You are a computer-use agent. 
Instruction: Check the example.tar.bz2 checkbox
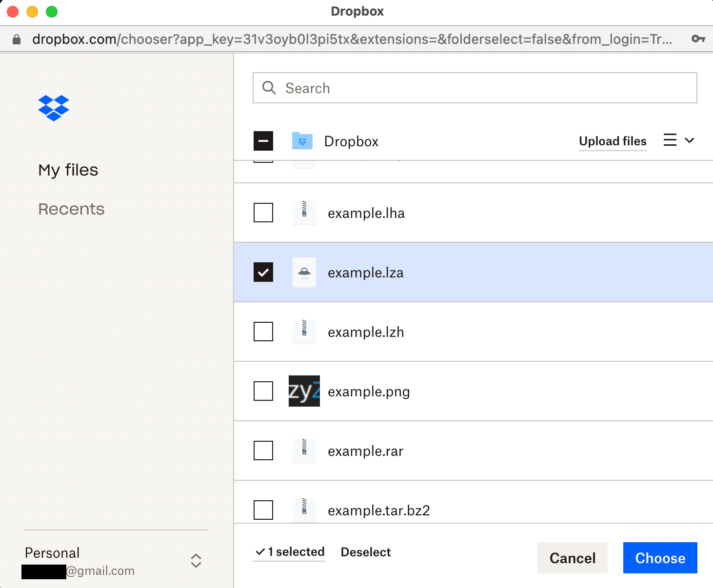(263, 510)
